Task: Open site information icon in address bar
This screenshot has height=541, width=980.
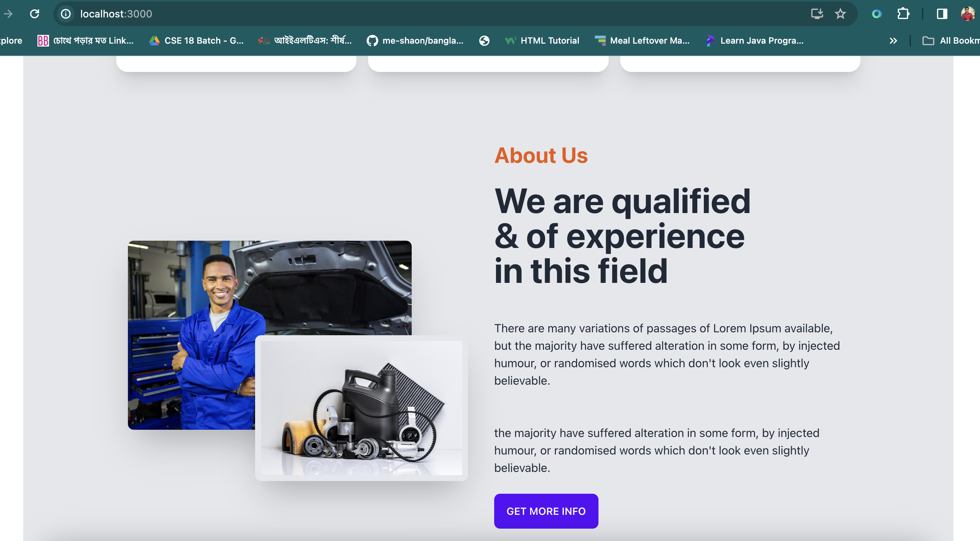Action: click(x=66, y=14)
